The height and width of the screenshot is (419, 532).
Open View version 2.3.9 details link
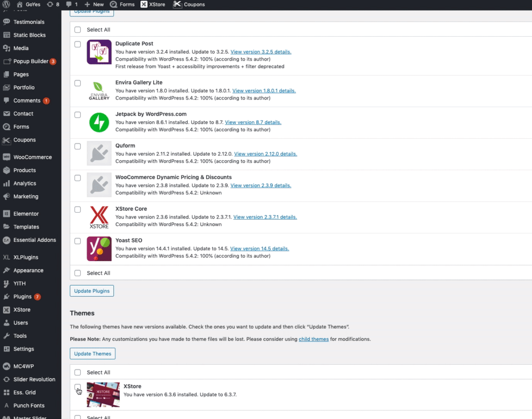pyautogui.click(x=261, y=186)
